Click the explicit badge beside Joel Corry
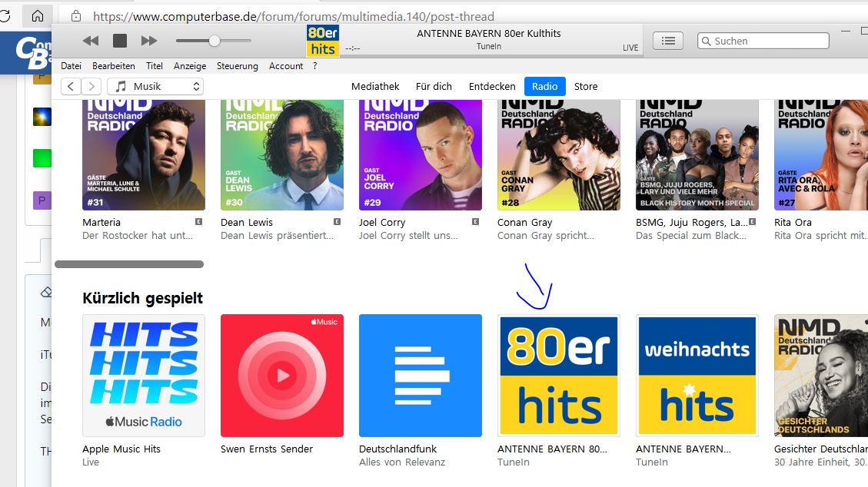Image resolution: width=868 pixels, height=487 pixels. pos(476,222)
